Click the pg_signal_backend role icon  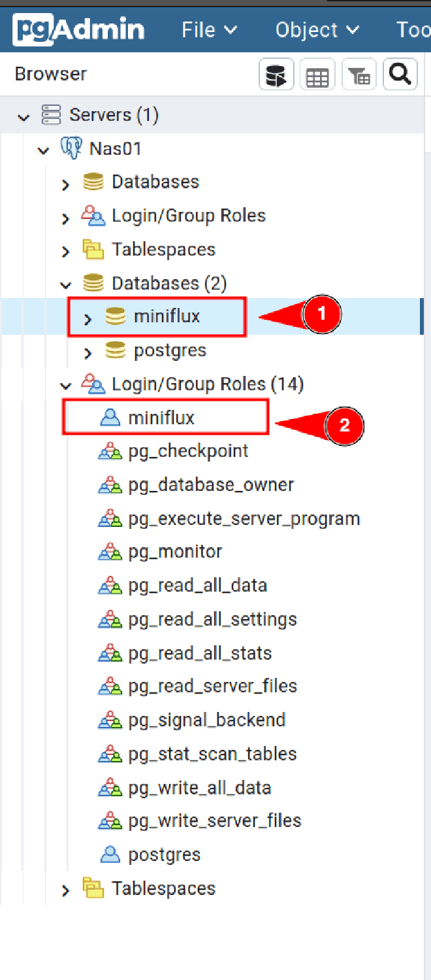point(110,720)
